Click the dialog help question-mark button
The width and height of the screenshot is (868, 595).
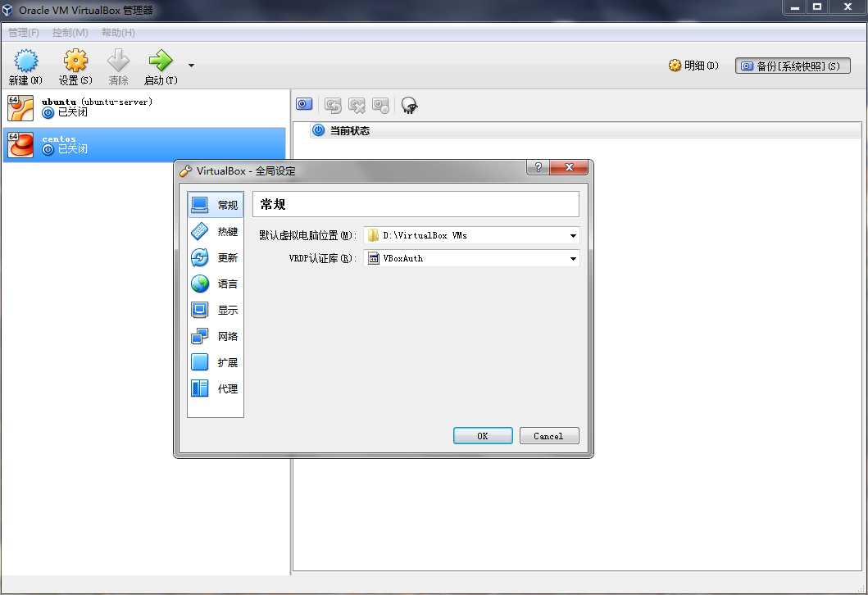pyautogui.click(x=538, y=167)
